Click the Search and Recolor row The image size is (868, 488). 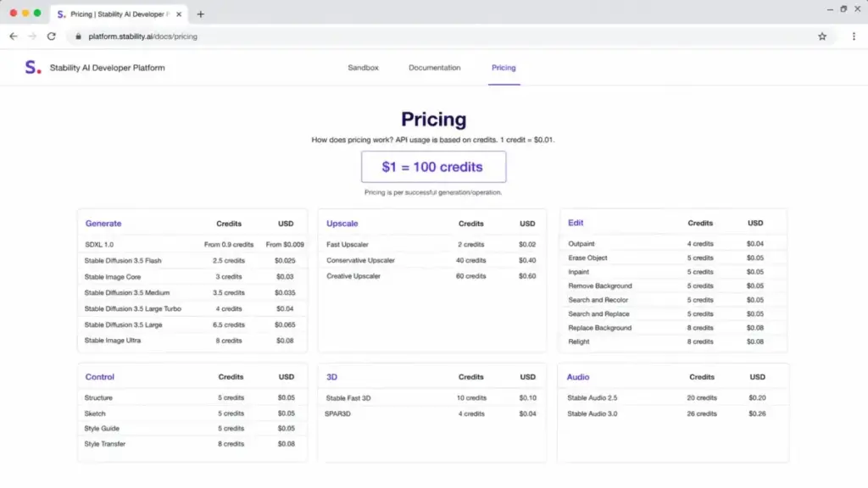point(673,300)
